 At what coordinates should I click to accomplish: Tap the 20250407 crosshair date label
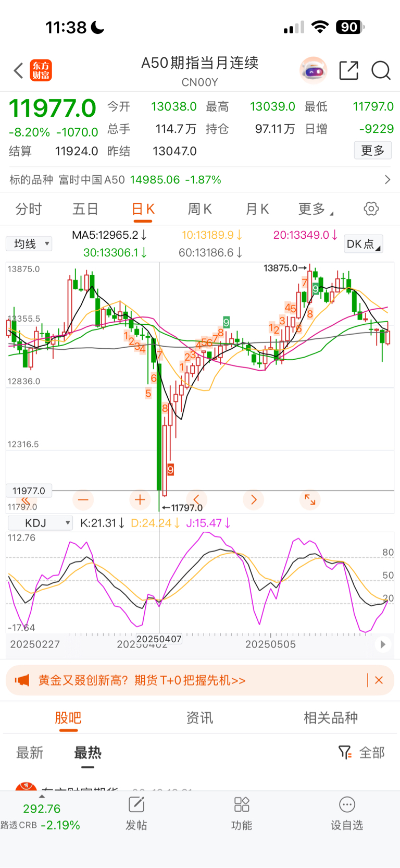[x=159, y=639]
